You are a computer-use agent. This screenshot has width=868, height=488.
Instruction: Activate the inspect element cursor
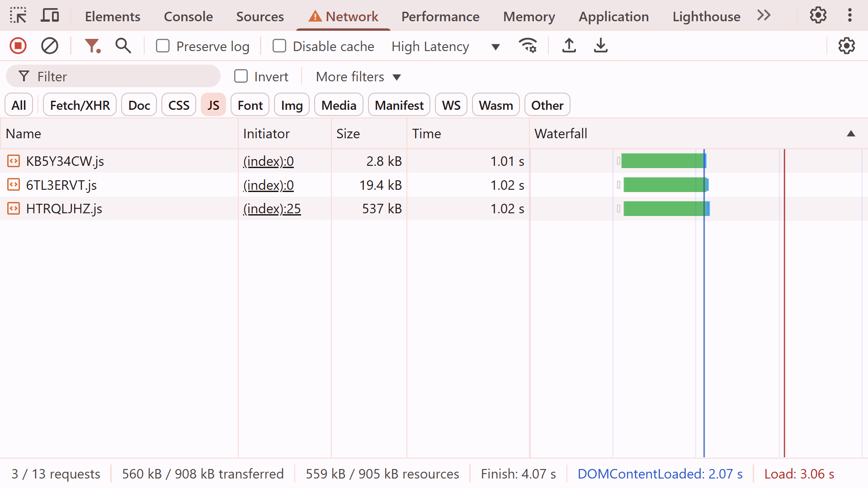[x=18, y=15]
